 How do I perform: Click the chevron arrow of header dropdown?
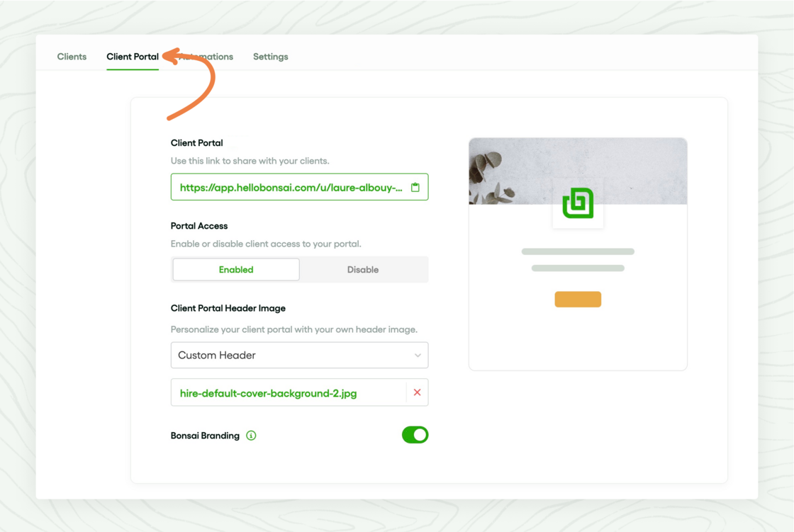(418, 356)
